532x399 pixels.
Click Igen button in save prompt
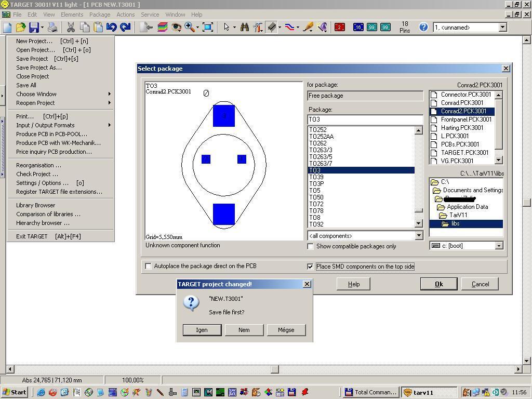pos(202,330)
